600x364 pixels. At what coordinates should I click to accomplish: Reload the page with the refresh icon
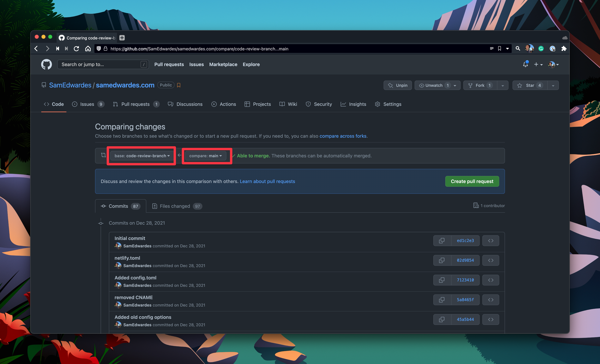click(76, 49)
